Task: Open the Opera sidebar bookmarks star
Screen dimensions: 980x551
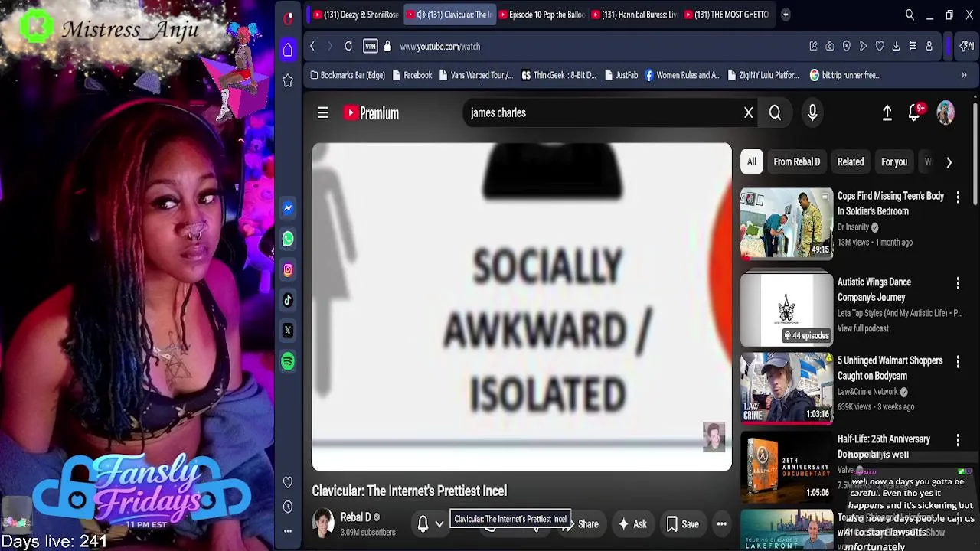Action: point(288,81)
